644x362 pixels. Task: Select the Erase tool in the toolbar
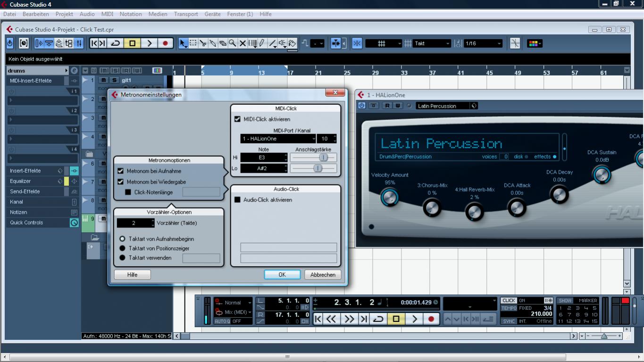pos(223,43)
